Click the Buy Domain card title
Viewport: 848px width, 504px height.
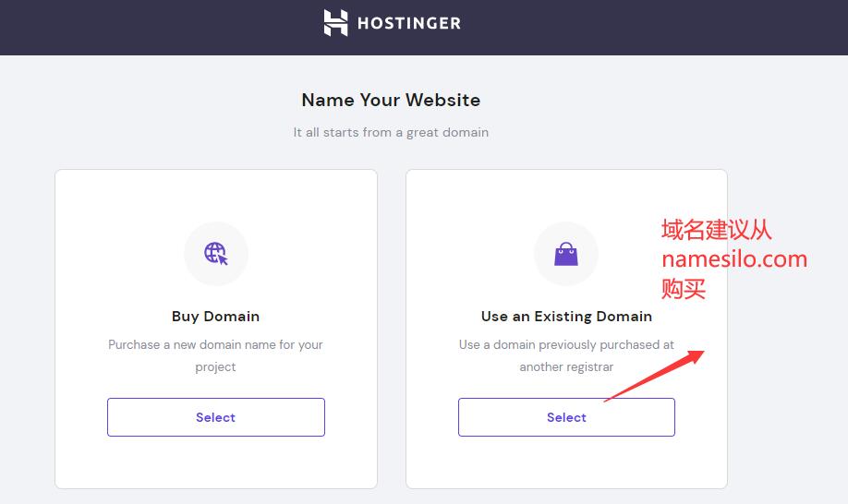216,316
